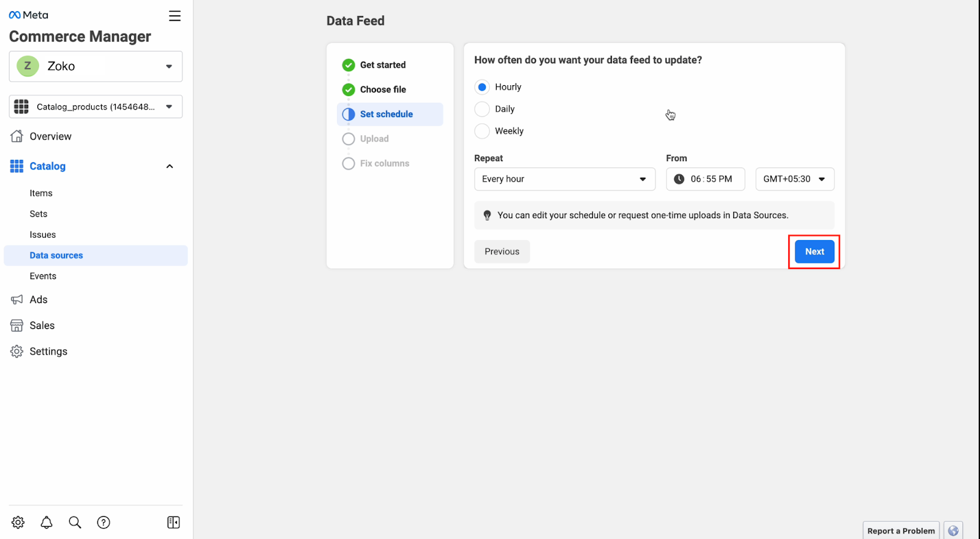Click the Ads megaphone icon
The height and width of the screenshot is (539, 980).
click(x=17, y=300)
